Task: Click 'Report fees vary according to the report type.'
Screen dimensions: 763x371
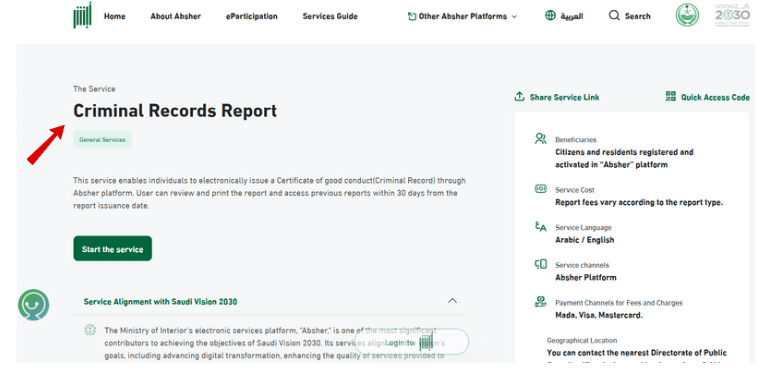Action: [639, 203]
